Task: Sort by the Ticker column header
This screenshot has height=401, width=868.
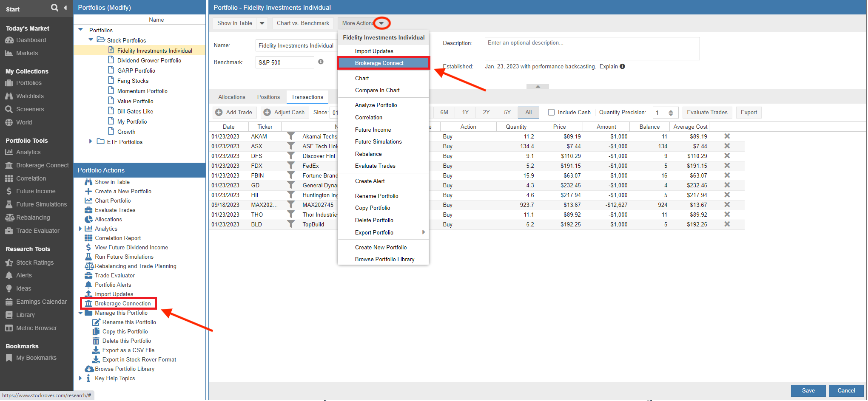Action: [x=265, y=127]
